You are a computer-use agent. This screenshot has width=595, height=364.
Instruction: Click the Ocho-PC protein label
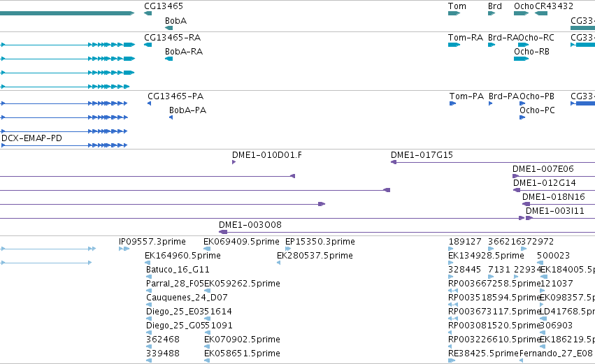pyautogui.click(x=538, y=110)
